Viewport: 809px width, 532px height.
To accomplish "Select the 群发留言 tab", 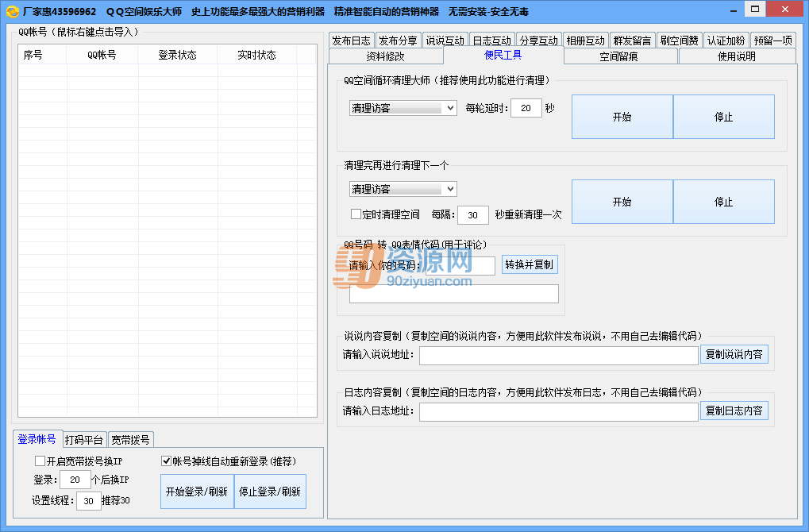I will (x=633, y=40).
